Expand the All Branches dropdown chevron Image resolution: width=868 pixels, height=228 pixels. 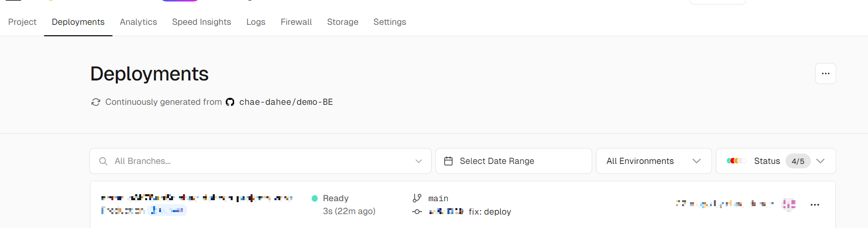(419, 161)
